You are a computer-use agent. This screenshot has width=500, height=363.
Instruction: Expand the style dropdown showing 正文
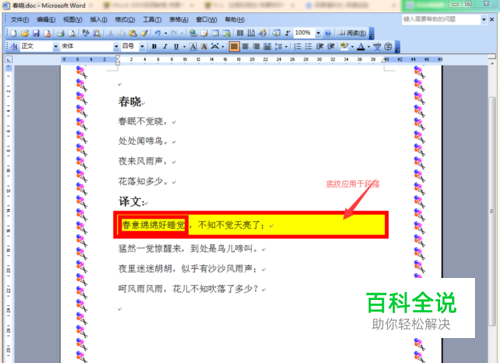tap(56, 46)
